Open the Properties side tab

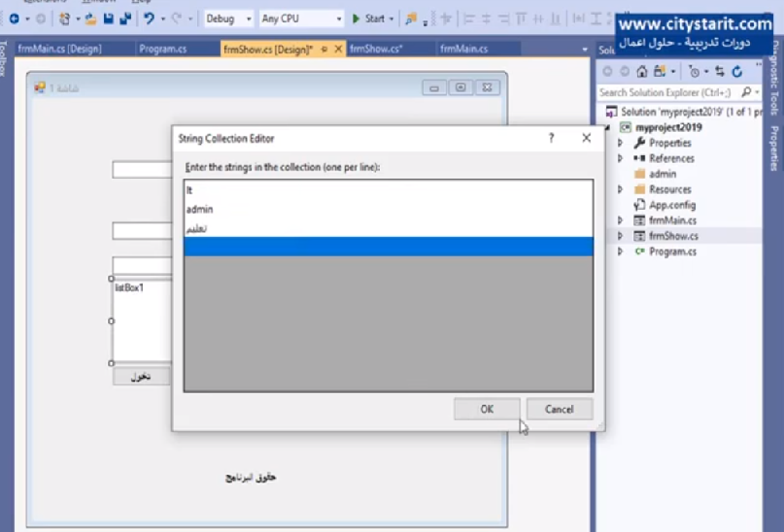click(x=773, y=149)
